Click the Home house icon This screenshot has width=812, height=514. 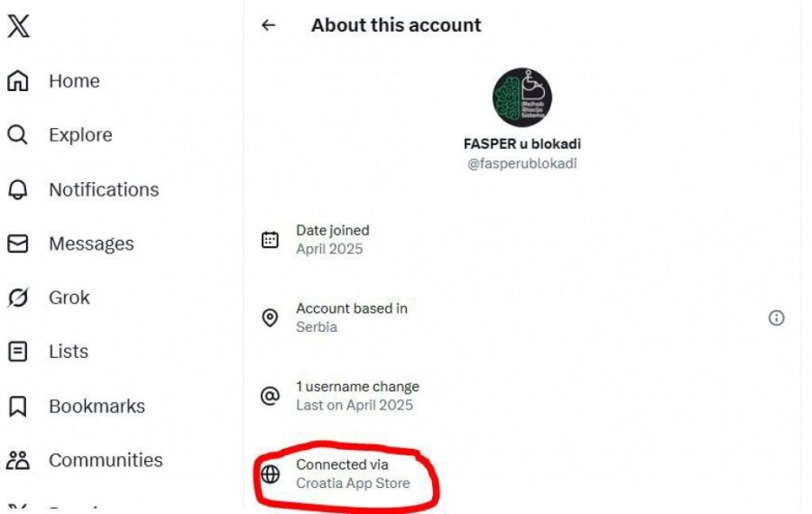coord(18,81)
